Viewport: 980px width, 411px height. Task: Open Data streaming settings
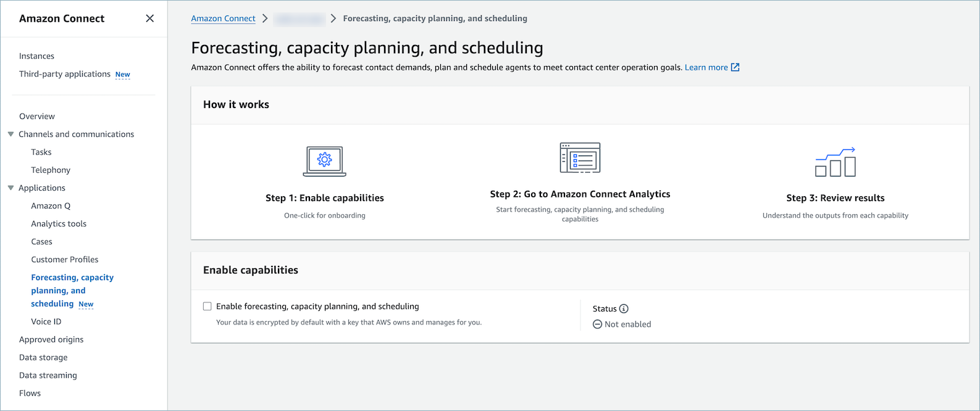[x=48, y=375]
